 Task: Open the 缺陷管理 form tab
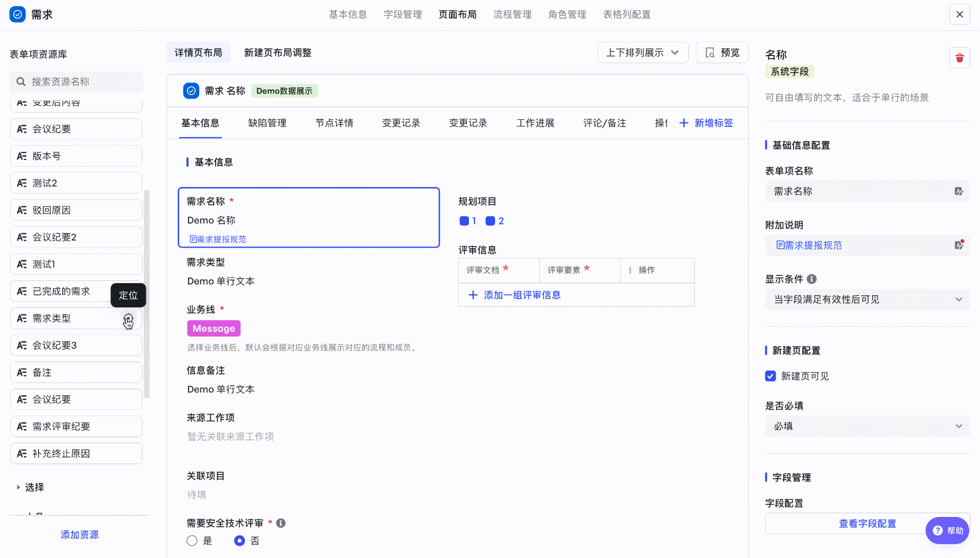coord(268,123)
